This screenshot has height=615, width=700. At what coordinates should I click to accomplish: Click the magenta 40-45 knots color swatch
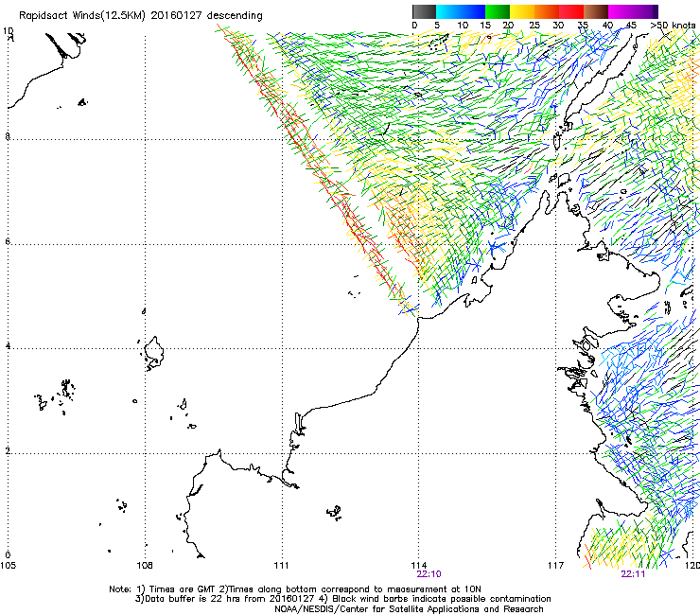(x=621, y=11)
